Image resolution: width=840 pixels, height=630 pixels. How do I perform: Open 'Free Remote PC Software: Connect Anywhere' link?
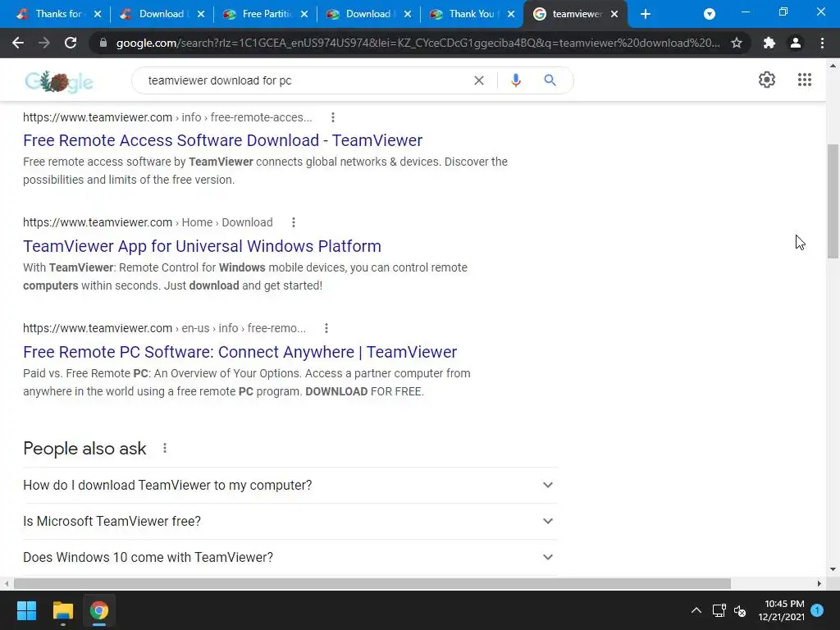pyautogui.click(x=240, y=352)
